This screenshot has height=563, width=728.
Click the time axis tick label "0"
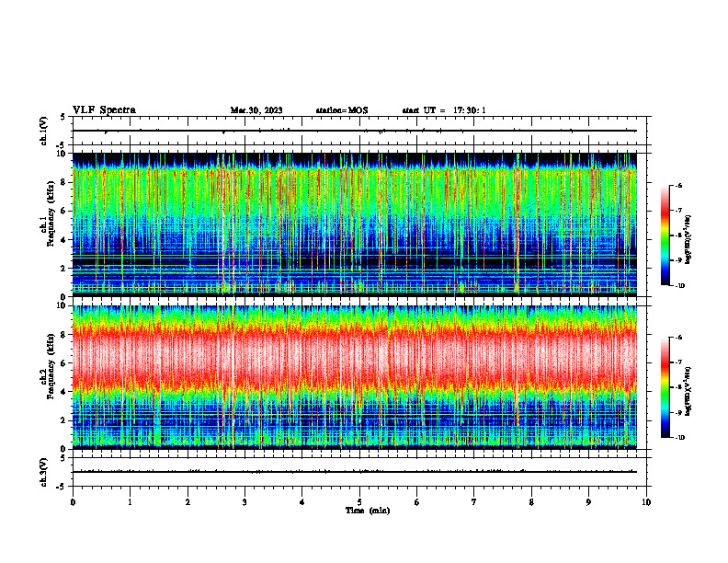click(73, 502)
